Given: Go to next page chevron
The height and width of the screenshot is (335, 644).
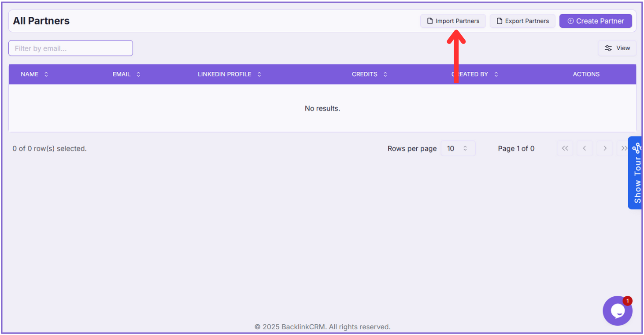Looking at the screenshot, I should click(605, 148).
